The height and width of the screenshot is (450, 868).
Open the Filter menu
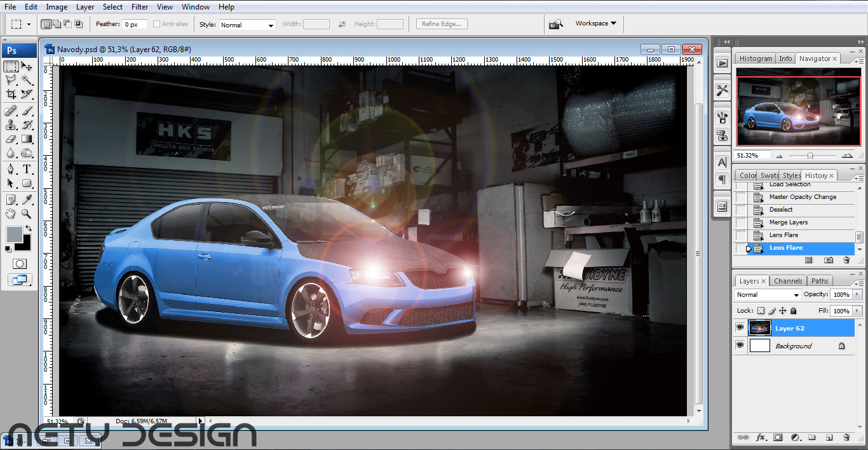click(140, 7)
